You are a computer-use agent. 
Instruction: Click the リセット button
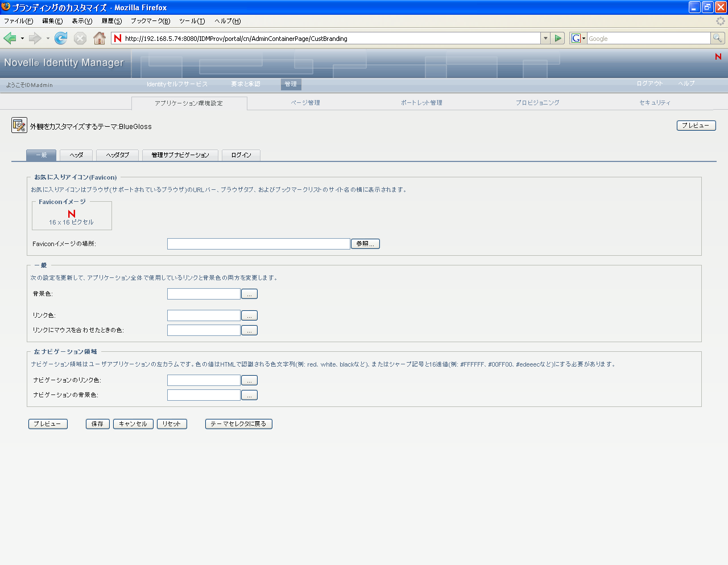coord(172,424)
